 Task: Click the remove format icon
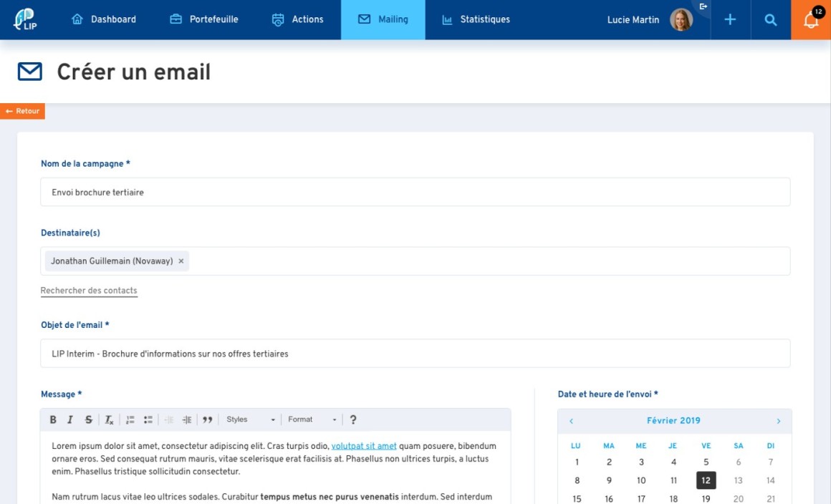click(109, 420)
